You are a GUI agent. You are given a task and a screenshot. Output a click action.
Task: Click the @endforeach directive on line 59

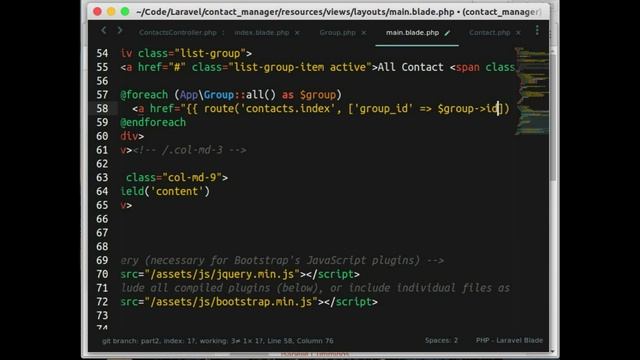(153, 122)
